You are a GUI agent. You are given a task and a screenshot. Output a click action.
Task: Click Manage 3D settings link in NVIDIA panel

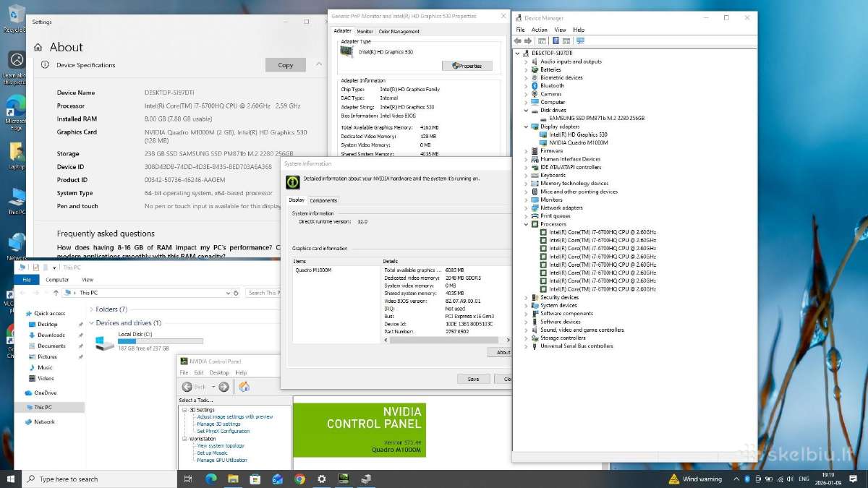coord(218,424)
